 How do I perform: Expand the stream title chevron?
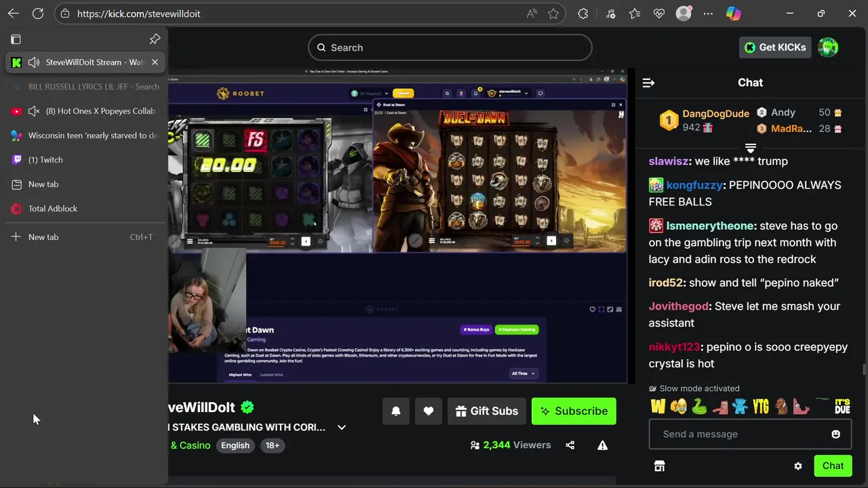pyautogui.click(x=342, y=427)
